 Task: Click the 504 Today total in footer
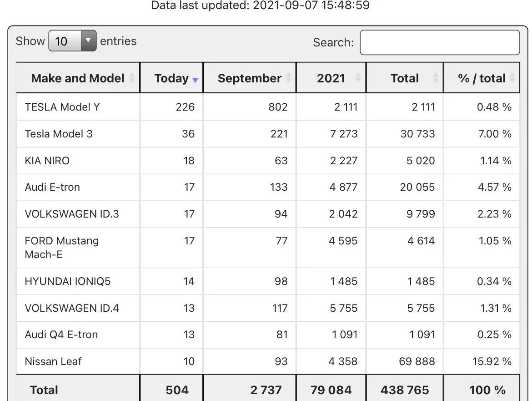coord(177,390)
